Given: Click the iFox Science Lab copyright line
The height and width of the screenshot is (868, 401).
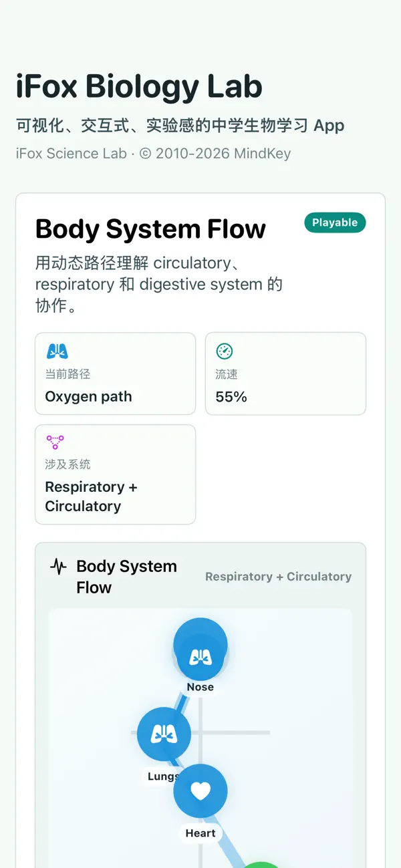Looking at the screenshot, I should click(153, 153).
